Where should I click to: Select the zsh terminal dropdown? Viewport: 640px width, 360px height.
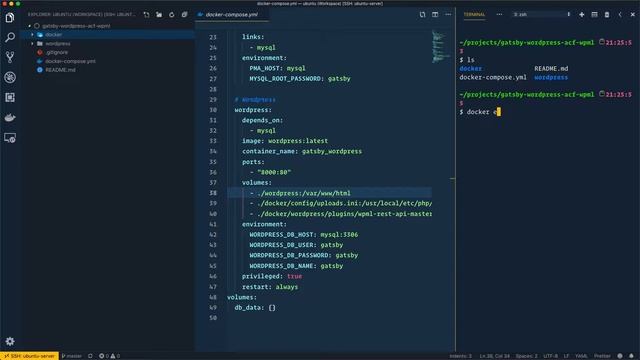tap(542, 14)
